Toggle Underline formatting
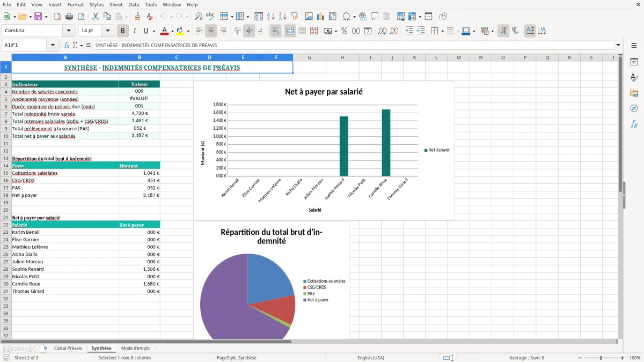644x362 pixels. click(x=145, y=31)
